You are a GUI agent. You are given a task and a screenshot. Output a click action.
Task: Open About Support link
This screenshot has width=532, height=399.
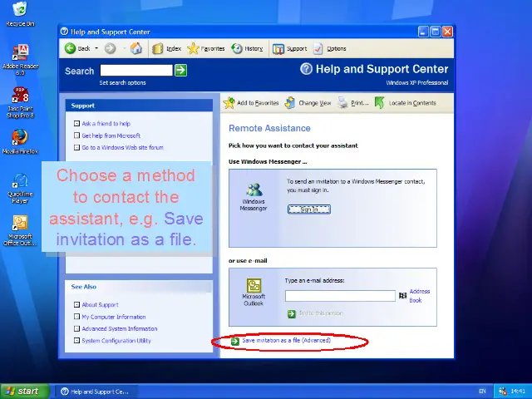click(x=100, y=305)
